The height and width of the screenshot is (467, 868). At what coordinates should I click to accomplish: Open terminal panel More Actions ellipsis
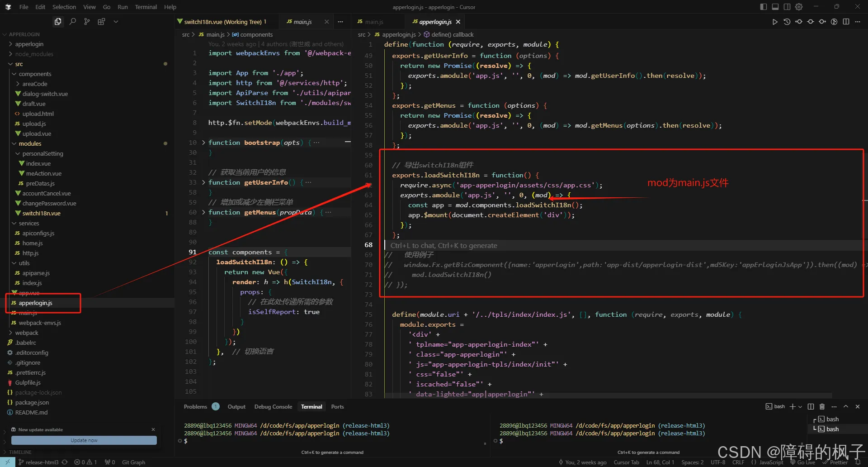[834, 406]
